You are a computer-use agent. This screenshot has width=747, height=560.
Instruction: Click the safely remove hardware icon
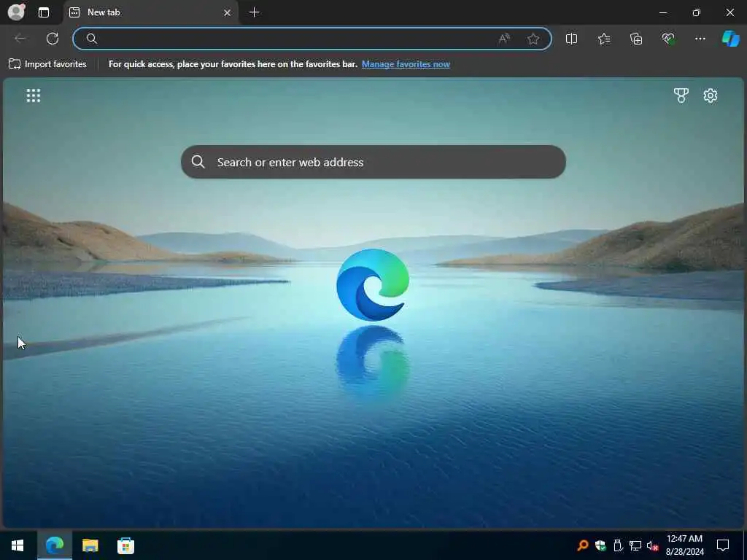click(618, 545)
